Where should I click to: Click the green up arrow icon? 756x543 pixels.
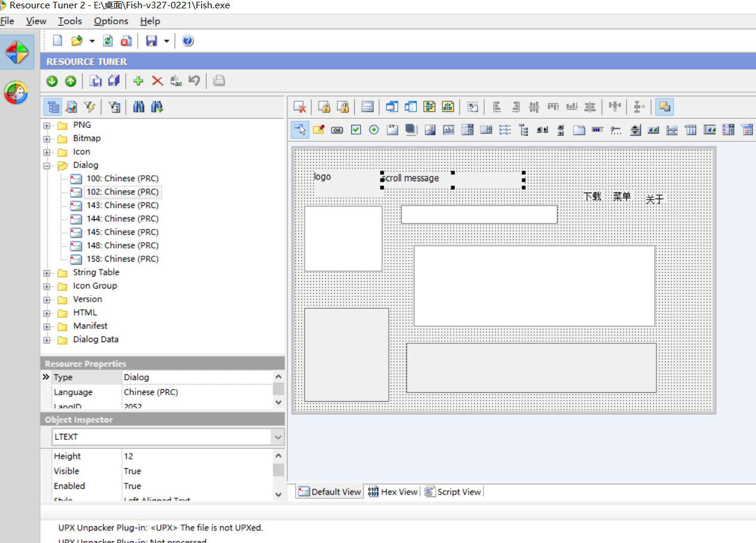tap(70, 81)
